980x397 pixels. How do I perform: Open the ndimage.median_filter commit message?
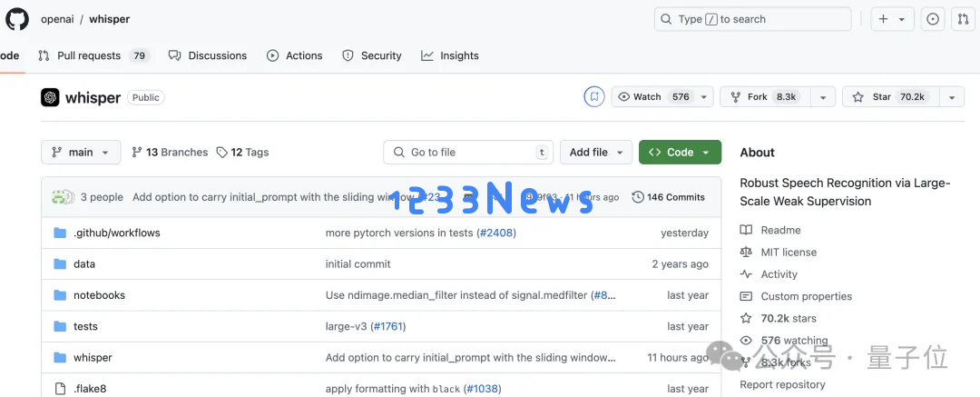pyautogui.click(x=457, y=295)
